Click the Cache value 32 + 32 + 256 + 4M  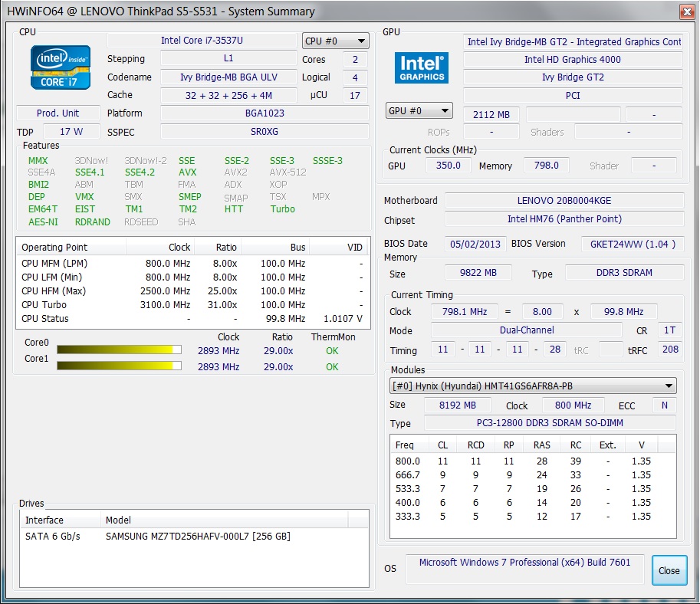(228, 96)
